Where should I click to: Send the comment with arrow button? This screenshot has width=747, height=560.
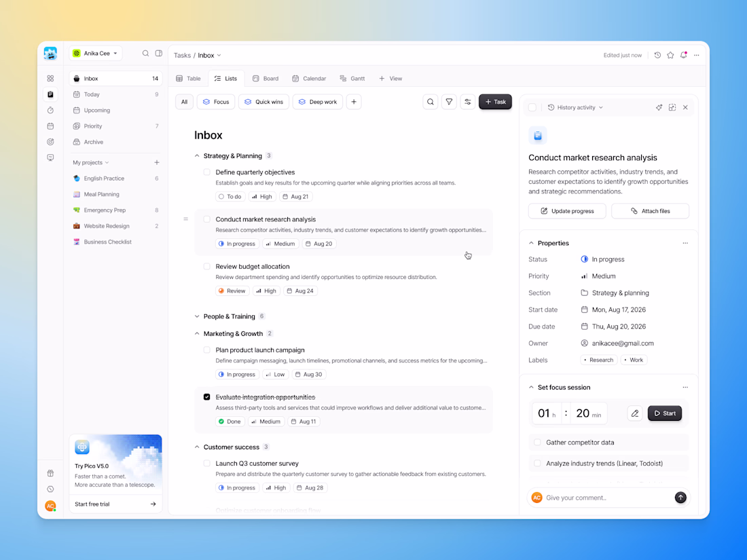click(680, 498)
